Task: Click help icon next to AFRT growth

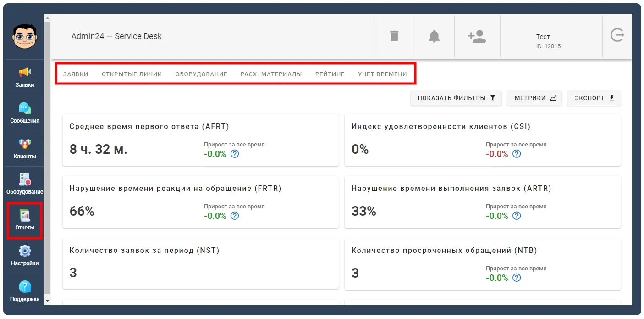Action: [x=235, y=154]
